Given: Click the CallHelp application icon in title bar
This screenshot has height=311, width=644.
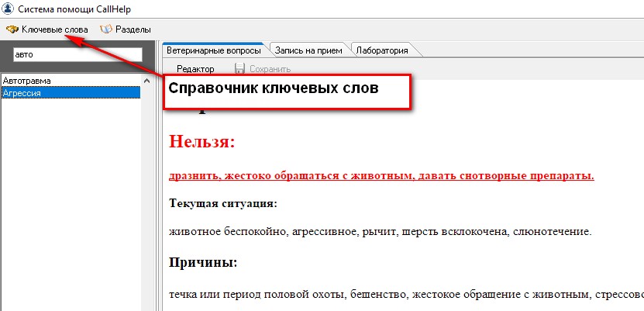Looking at the screenshot, I should click(x=9, y=9).
